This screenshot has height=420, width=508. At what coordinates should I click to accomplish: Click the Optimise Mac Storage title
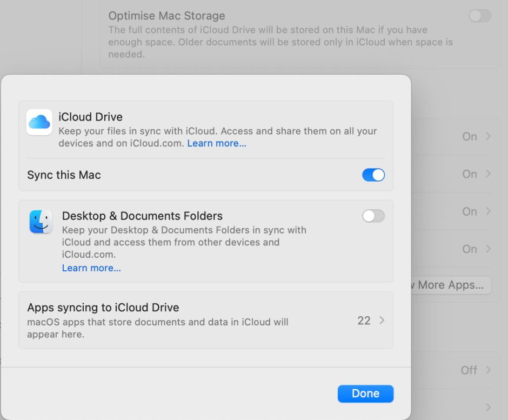pyautogui.click(x=166, y=16)
